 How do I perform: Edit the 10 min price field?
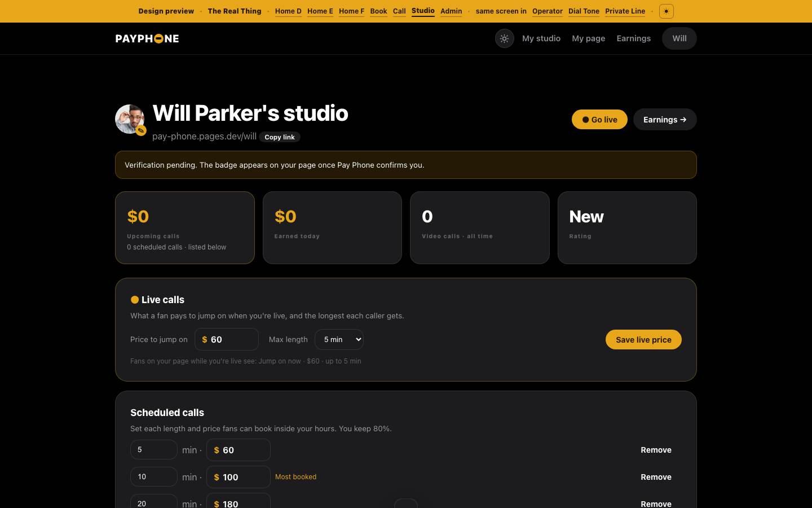coord(239,477)
